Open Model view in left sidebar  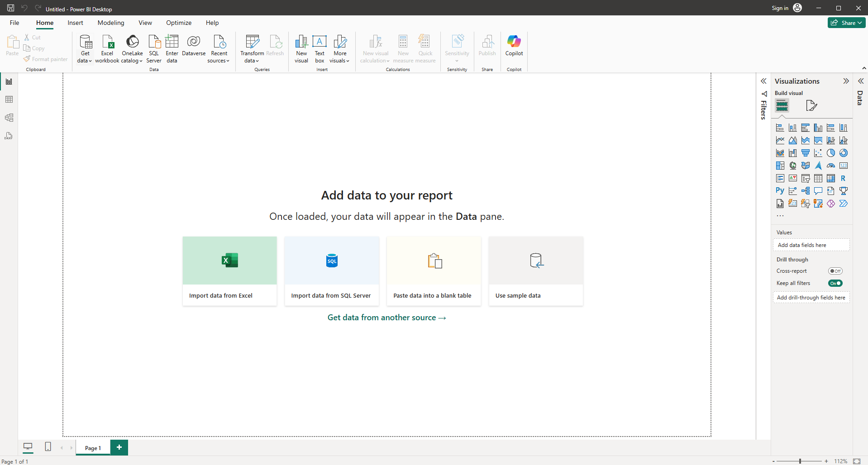[x=9, y=118]
